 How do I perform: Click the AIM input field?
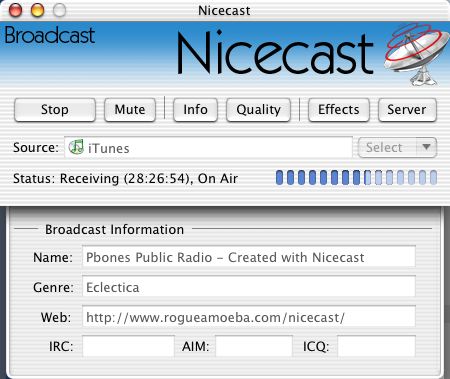(x=254, y=347)
